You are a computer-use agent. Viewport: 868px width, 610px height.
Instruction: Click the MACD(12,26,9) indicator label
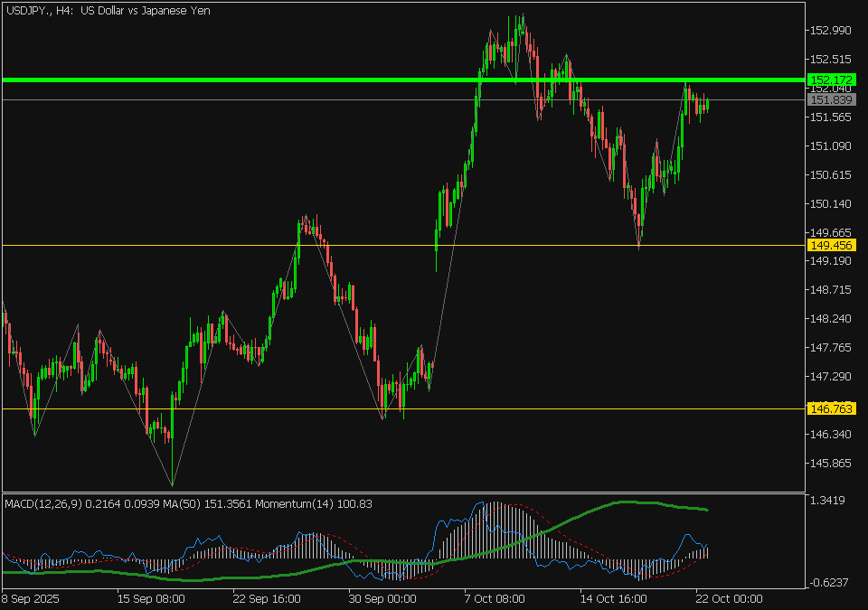pos(43,503)
